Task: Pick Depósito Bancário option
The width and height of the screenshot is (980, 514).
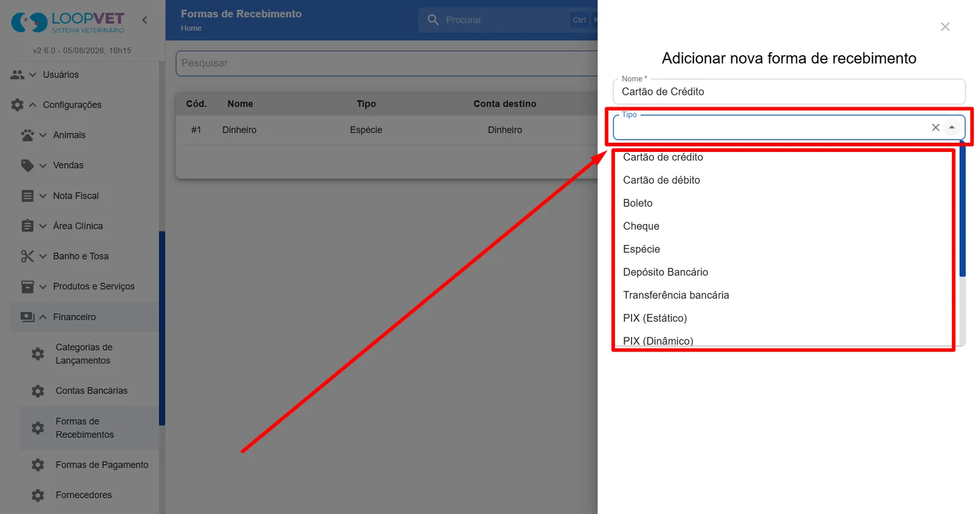Action: (x=786, y=272)
